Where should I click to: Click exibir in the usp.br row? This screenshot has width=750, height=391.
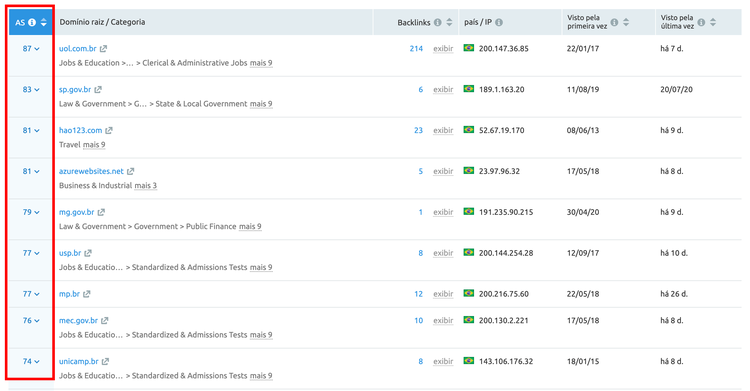coord(443,253)
